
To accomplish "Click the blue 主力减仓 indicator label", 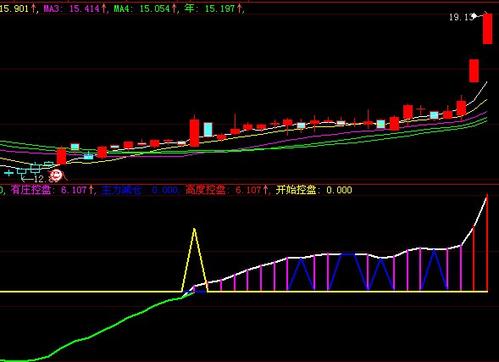I will coord(121,190).
